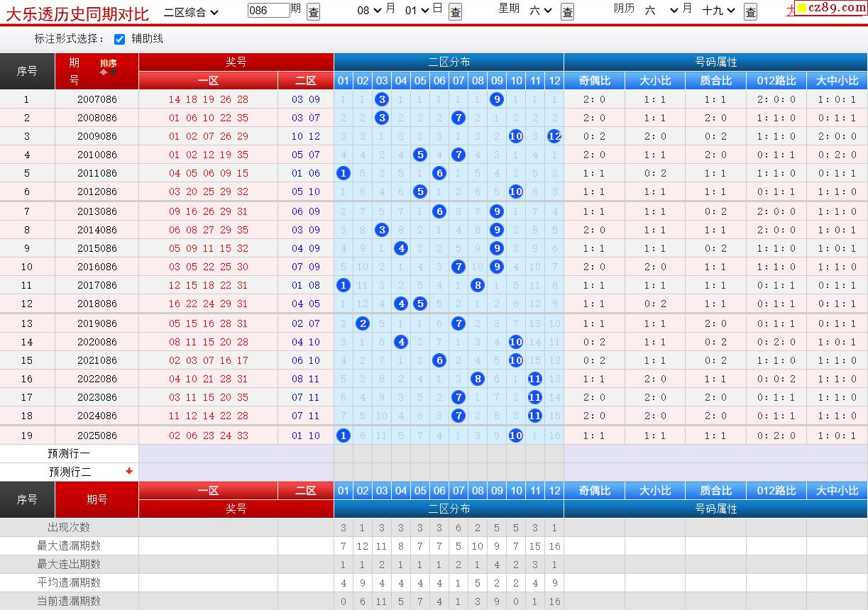This screenshot has height=610, width=868.
Task: Click blue ball 1 in row 2025086
Action: pyautogui.click(x=344, y=436)
